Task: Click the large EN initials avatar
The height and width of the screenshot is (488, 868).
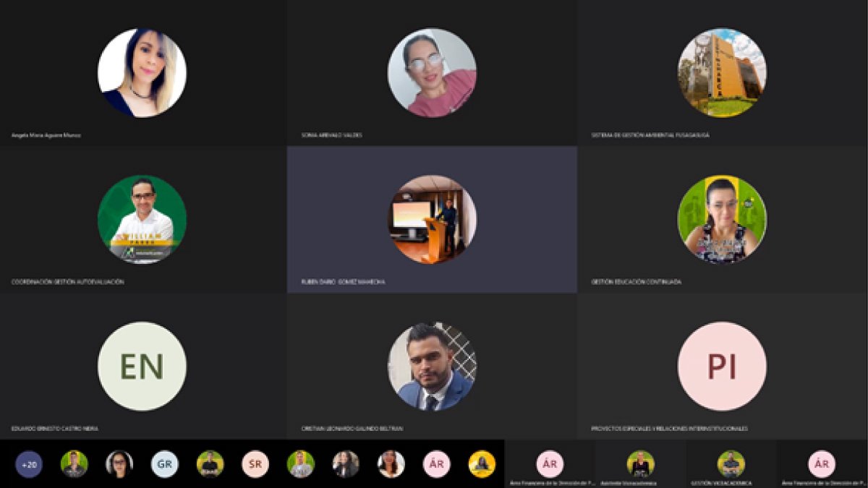Action: click(142, 367)
